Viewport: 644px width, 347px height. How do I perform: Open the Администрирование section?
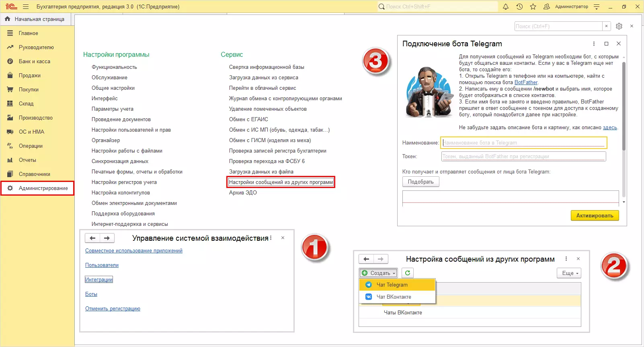click(x=37, y=188)
